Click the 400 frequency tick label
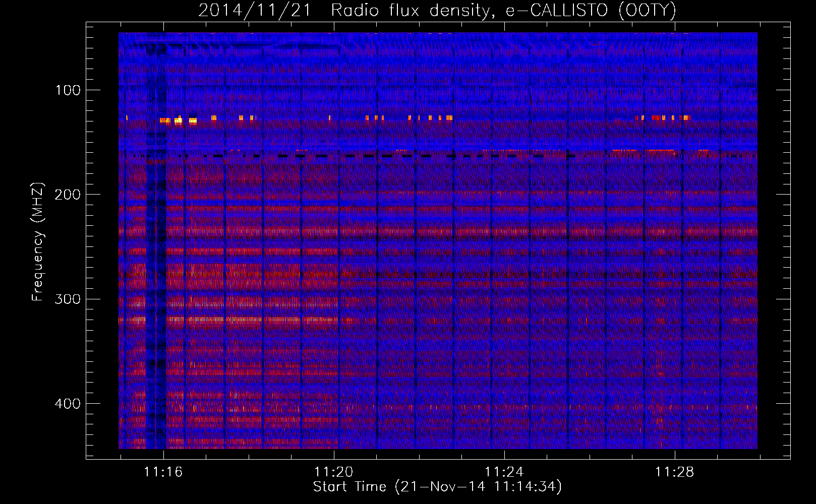The height and width of the screenshot is (504, 816). coord(68,404)
